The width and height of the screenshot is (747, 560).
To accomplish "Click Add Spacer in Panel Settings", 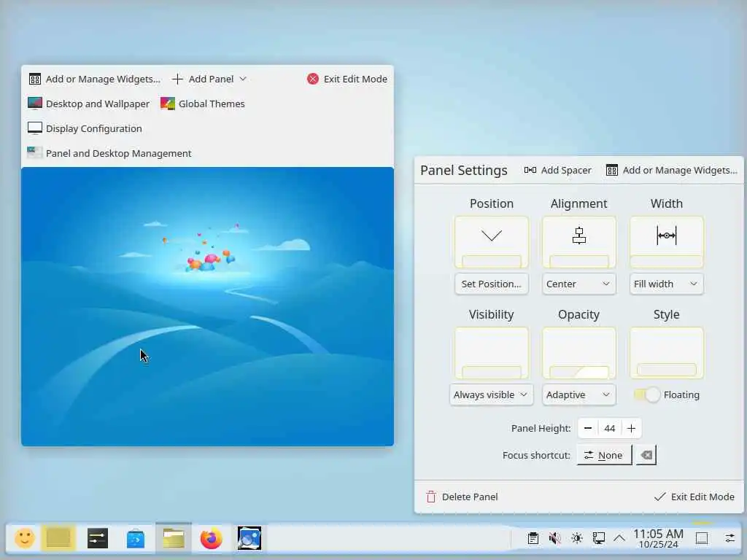I will coord(557,170).
